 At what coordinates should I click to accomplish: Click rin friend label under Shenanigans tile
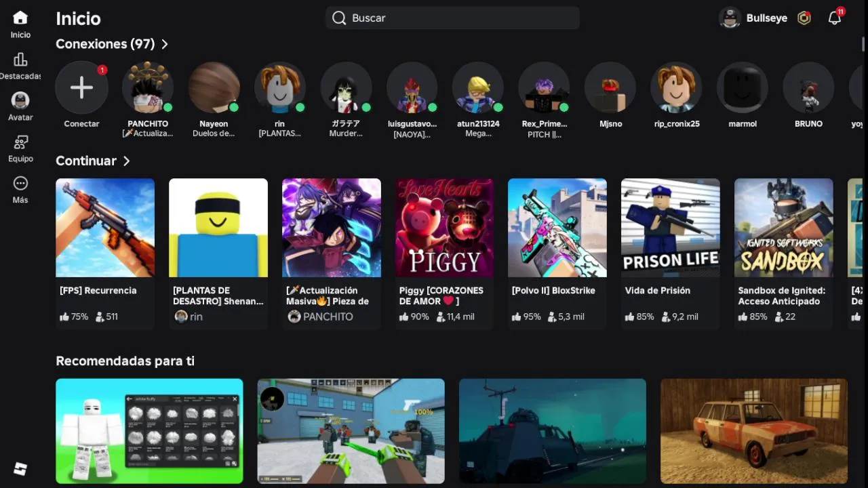pyautogui.click(x=197, y=317)
